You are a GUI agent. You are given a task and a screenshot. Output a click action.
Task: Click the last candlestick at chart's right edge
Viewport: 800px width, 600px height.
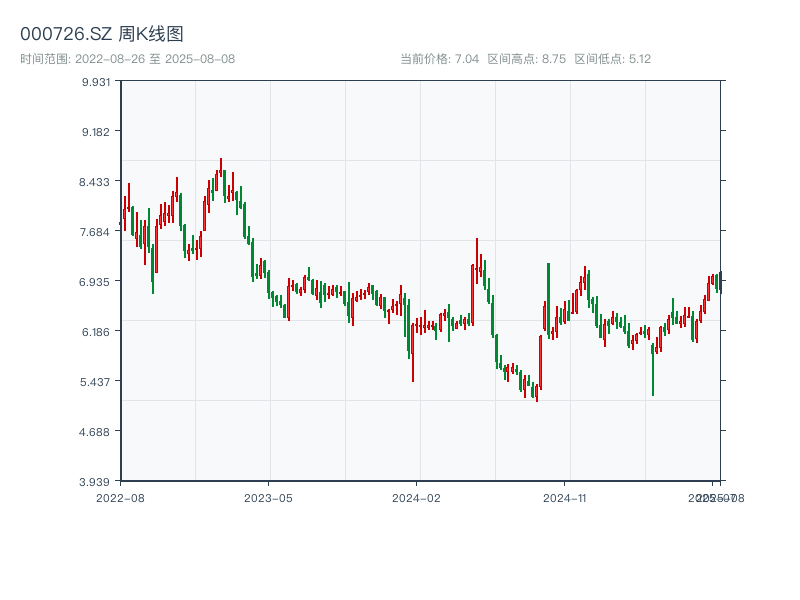(719, 282)
